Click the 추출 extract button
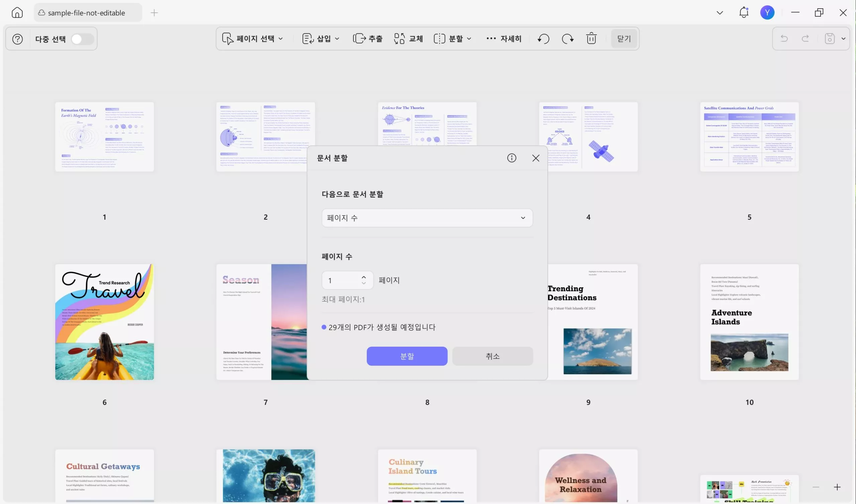The width and height of the screenshot is (856, 504). (368, 39)
